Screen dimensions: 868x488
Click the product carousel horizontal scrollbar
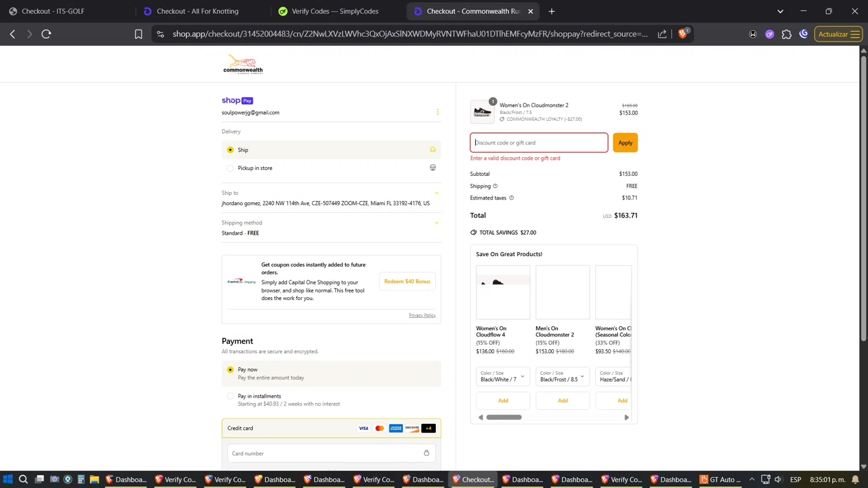coord(504,417)
